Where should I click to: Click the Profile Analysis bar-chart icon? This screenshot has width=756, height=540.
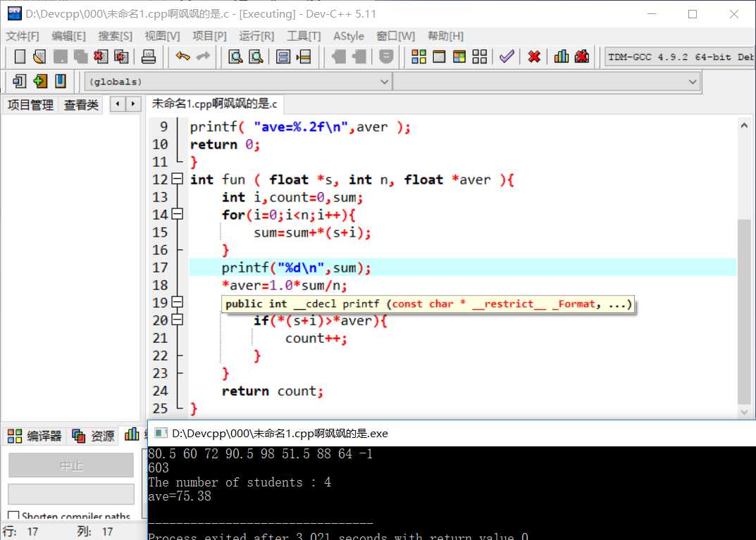[562, 56]
